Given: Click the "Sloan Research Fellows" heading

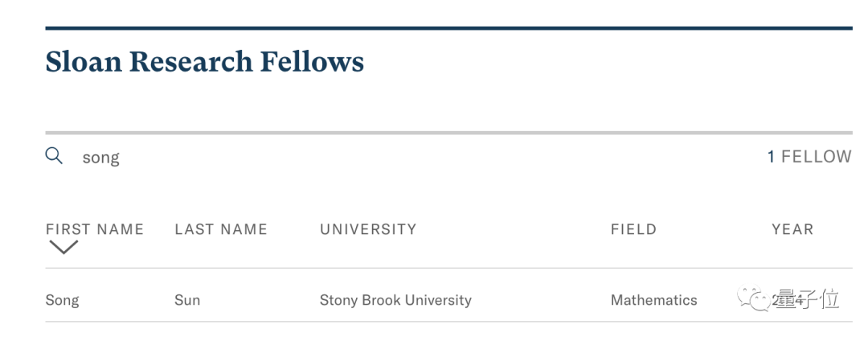Looking at the screenshot, I should (204, 62).
